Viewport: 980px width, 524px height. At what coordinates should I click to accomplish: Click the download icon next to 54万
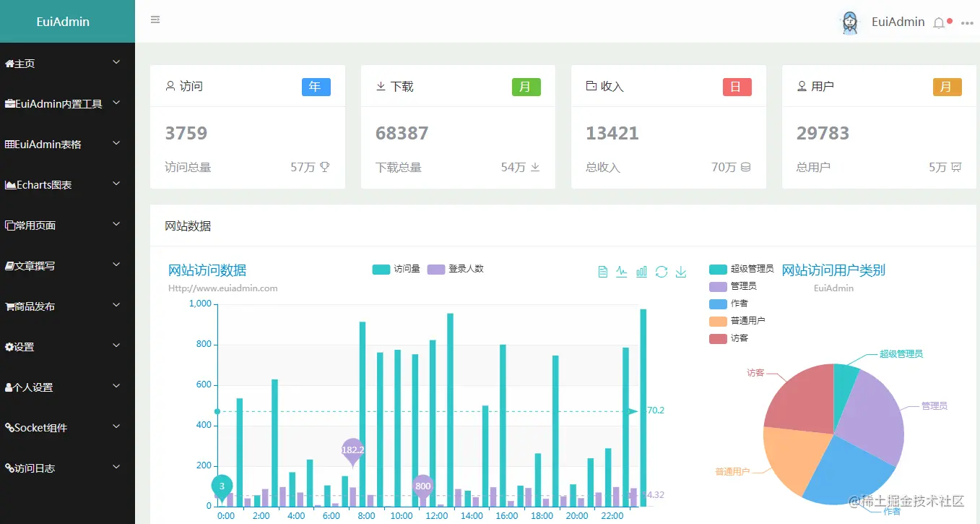click(x=535, y=167)
